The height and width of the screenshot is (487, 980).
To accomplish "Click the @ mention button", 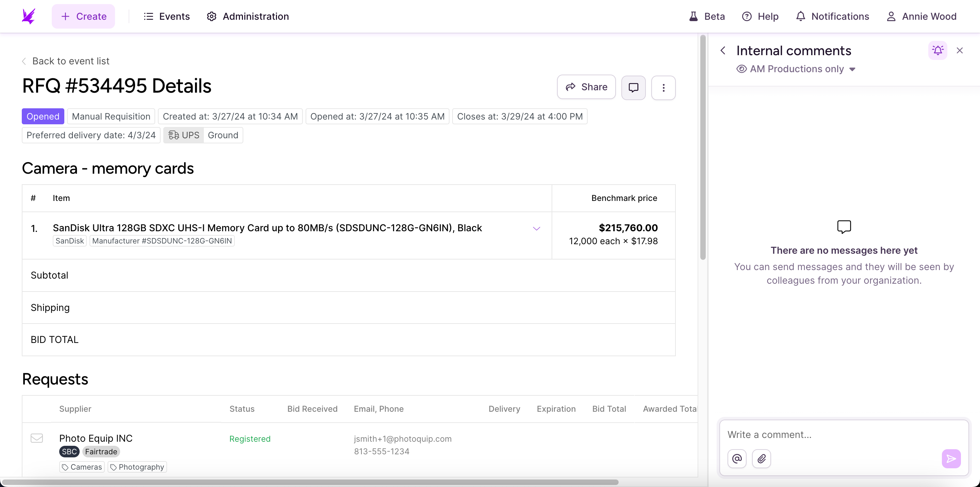I will coord(737,458).
